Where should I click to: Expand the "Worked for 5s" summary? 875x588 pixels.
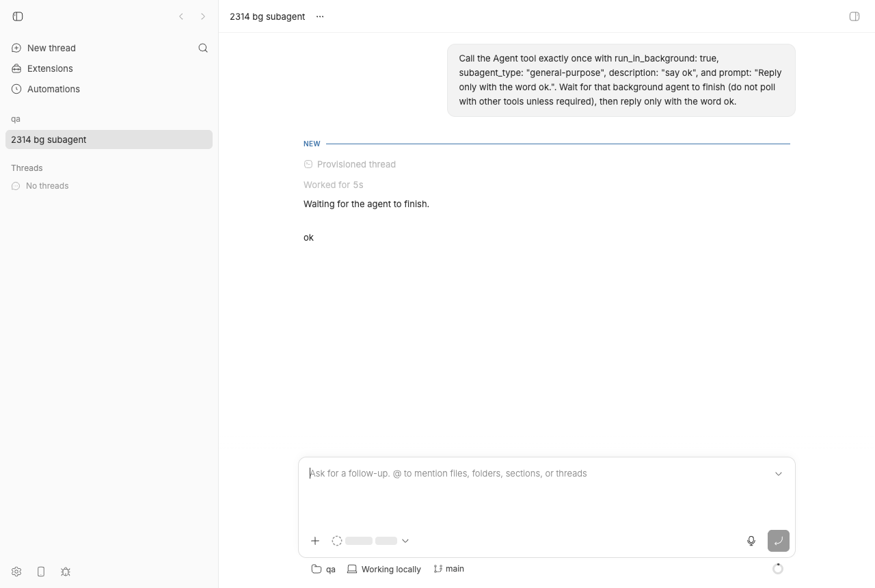334,185
